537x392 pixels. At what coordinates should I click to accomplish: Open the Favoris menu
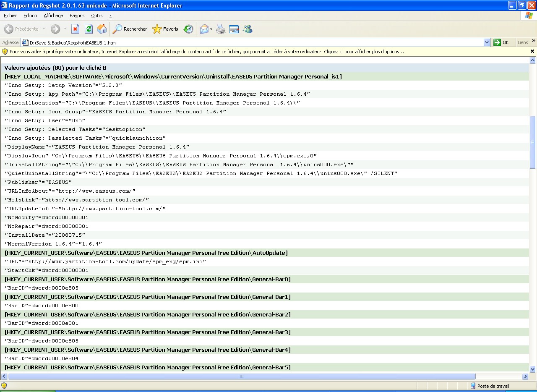[77, 16]
